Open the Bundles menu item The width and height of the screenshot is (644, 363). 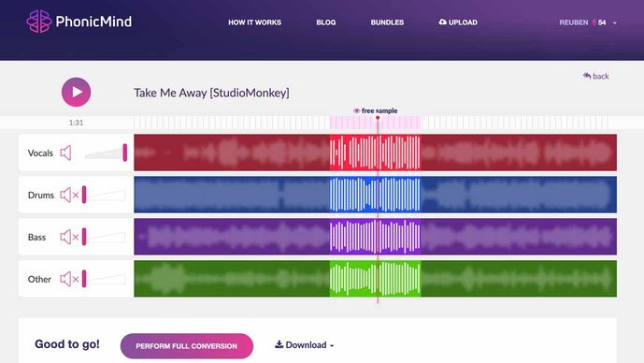387,22
